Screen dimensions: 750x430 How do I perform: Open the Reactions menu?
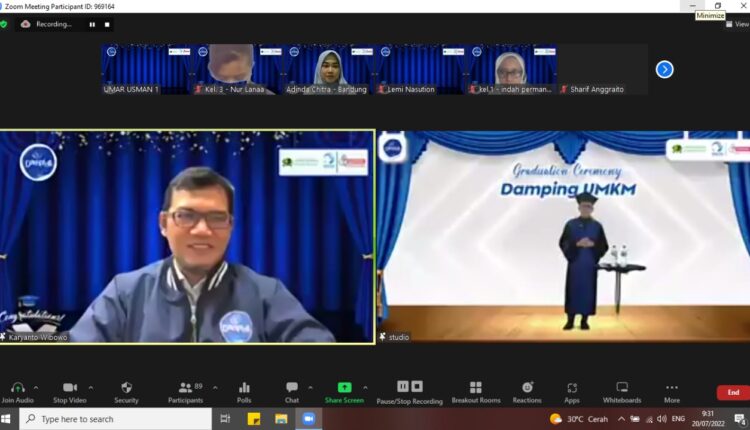(527, 388)
